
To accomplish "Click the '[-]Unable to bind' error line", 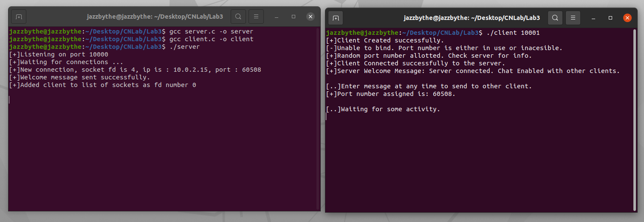I will pos(444,48).
